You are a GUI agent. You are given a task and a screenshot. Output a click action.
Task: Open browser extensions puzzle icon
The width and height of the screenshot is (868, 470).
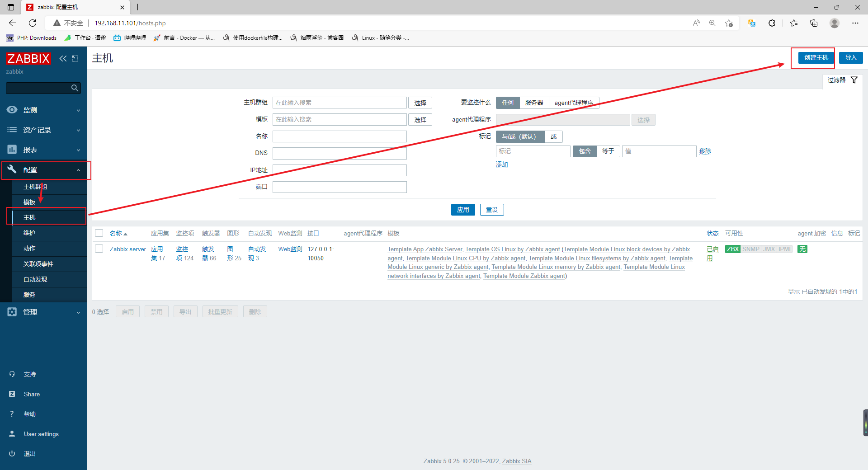772,23
